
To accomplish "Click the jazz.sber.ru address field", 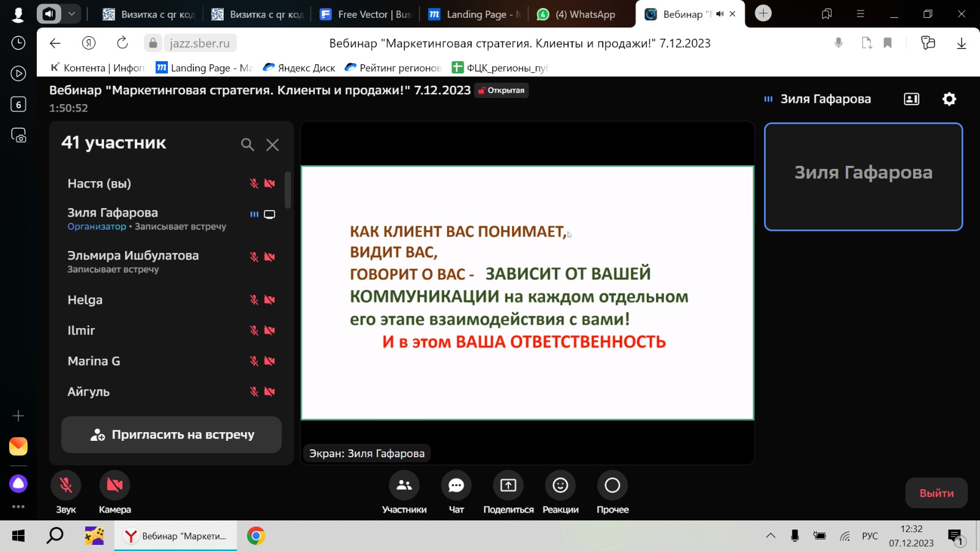I will (199, 43).
